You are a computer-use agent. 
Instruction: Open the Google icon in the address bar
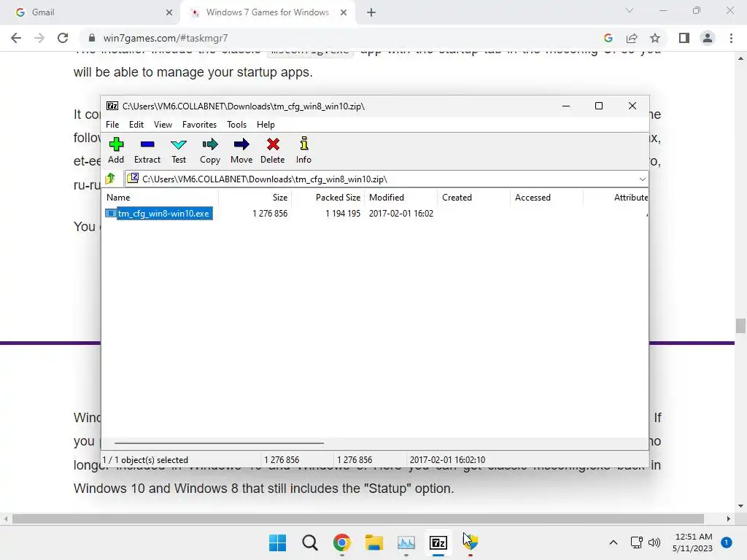click(x=608, y=38)
